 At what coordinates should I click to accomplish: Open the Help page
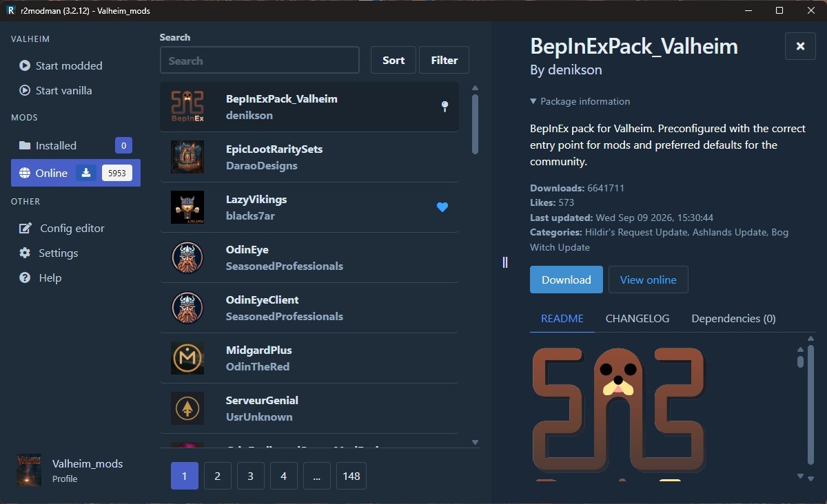(x=76, y=277)
